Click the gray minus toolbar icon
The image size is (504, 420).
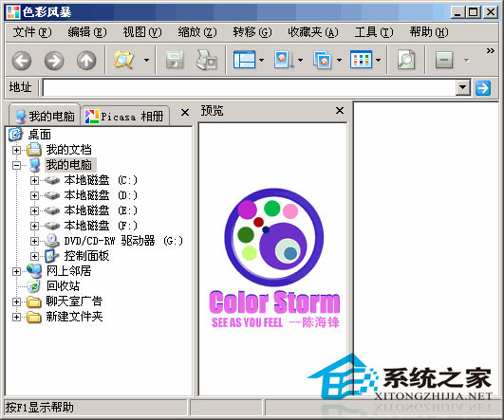pyautogui.click(x=444, y=60)
